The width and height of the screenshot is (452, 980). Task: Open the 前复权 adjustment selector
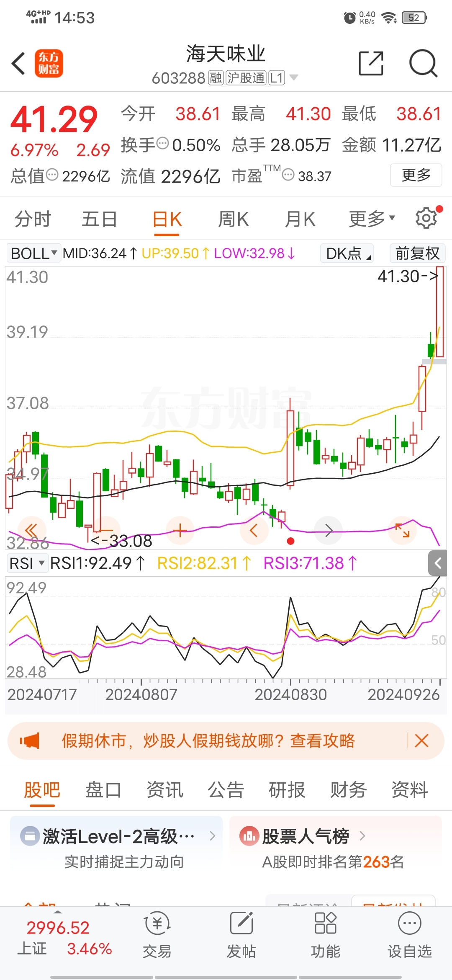pyautogui.click(x=417, y=253)
